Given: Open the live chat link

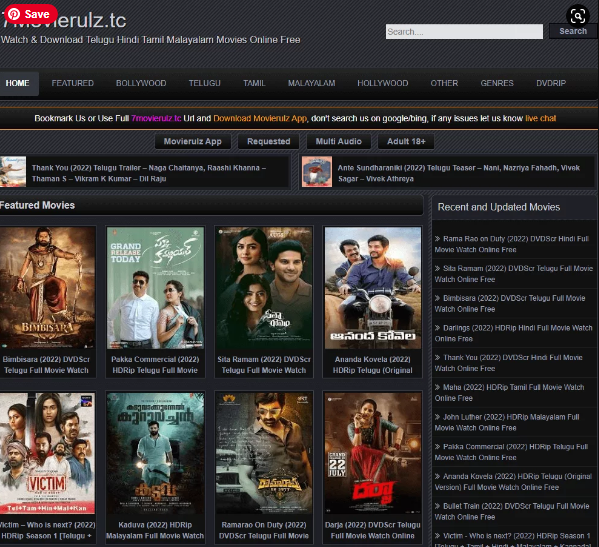Looking at the screenshot, I should coord(541,118).
